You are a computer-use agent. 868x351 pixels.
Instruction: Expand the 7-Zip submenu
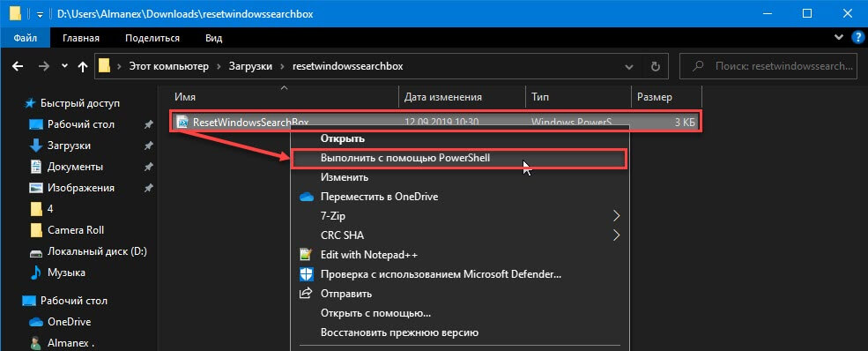460,216
